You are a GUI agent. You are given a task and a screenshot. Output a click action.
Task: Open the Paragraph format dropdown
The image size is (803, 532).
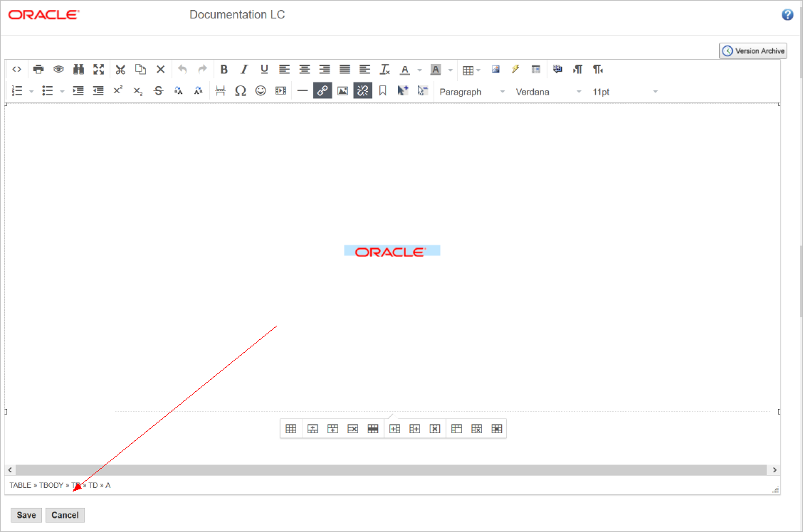(x=472, y=92)
